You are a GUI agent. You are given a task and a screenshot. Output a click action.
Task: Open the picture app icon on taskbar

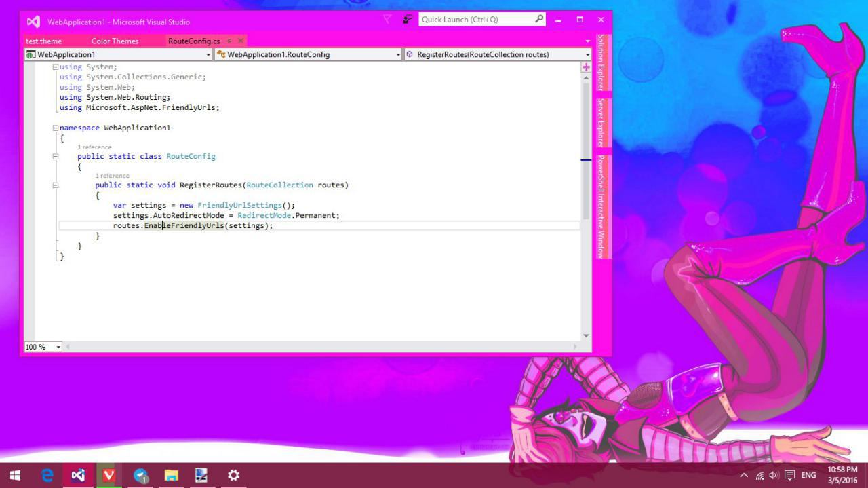pos(201,475)
